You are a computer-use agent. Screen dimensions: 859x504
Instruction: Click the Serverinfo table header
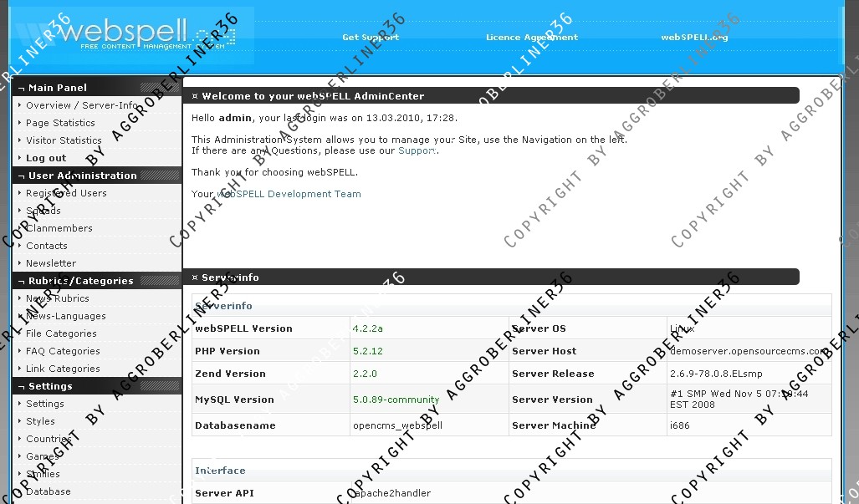coord(223,306)
